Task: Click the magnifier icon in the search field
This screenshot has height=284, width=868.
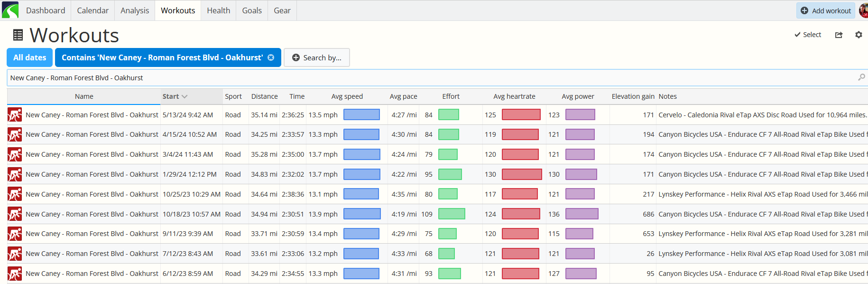Action: click(861, 77)
